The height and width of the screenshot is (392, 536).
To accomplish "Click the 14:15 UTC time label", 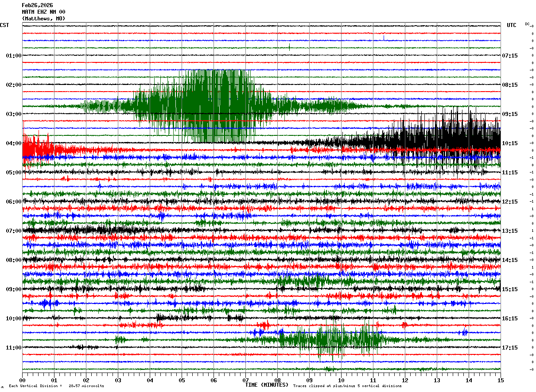I will pyautogui.click(x=510, y=260).
